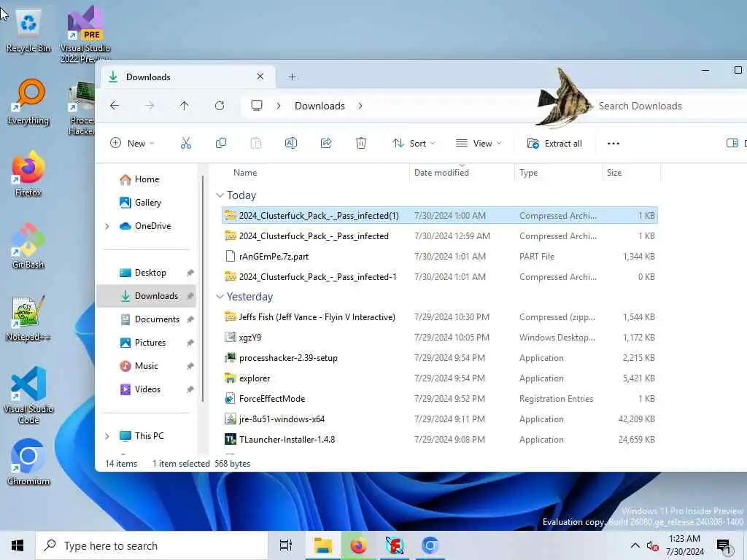Click Downloads breadcrumb in address bar

click(320, 106)
